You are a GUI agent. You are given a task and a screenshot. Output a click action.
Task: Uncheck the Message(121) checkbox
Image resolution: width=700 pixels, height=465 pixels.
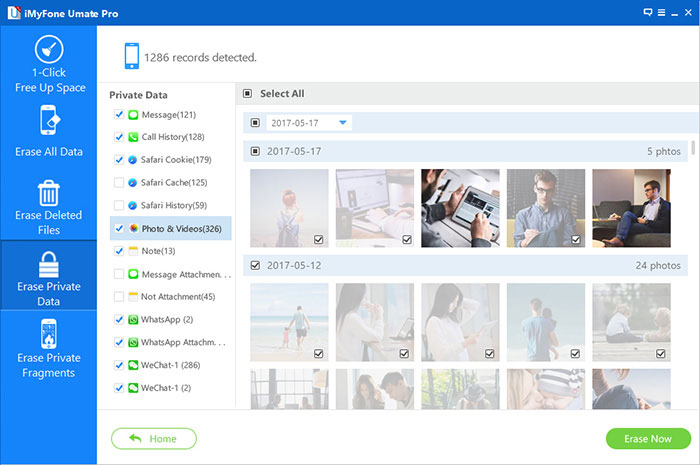coord(119,114)
